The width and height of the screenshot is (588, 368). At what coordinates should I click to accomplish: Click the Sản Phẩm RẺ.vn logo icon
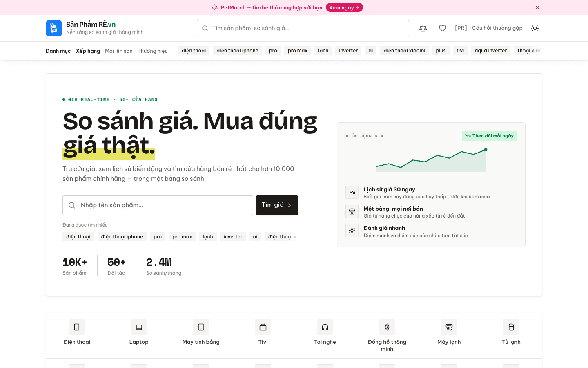coord(54,28)
